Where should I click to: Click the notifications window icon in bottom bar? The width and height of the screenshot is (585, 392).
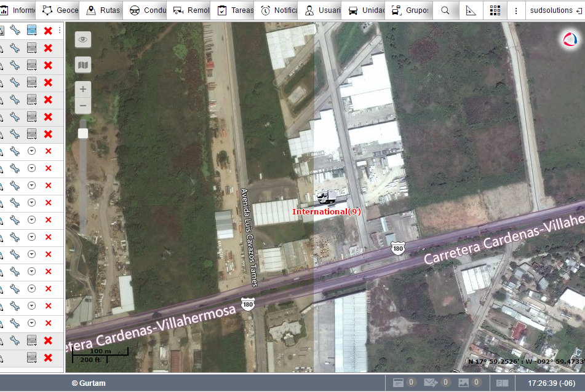(x=399, y=383)
